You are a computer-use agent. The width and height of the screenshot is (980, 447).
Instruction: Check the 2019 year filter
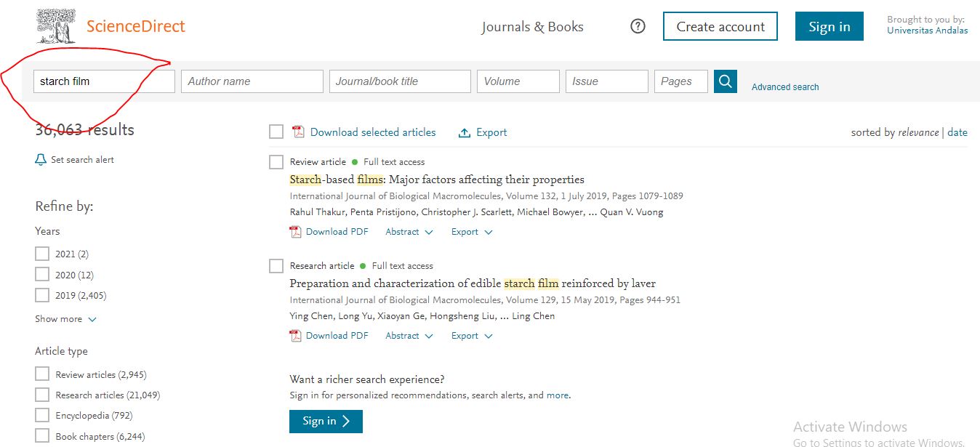coord(41,295)
